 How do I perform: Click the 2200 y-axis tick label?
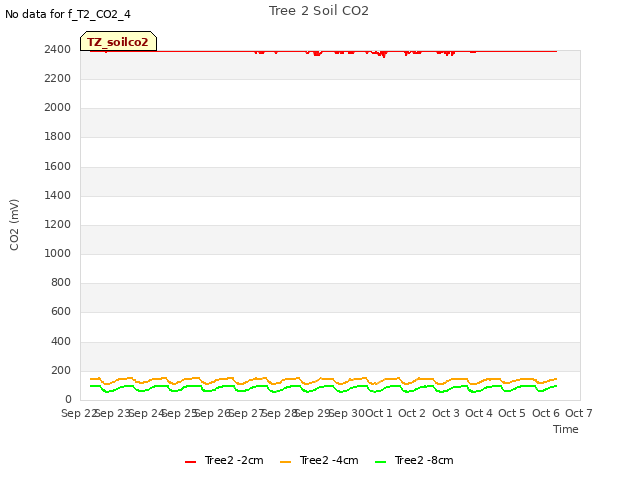pos(58,78)
